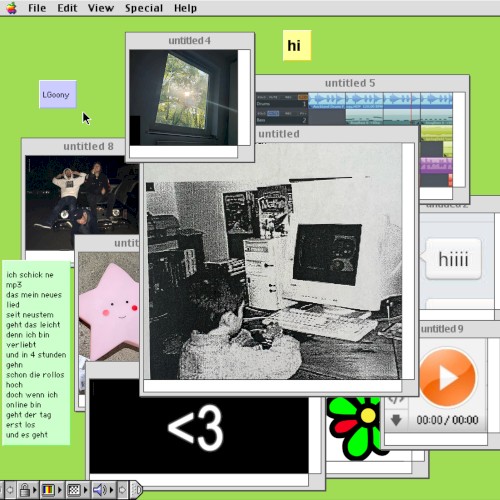Screen dimensions: 500x500
Task: Click the download arrow in player
Action: [x=396, y=420]
